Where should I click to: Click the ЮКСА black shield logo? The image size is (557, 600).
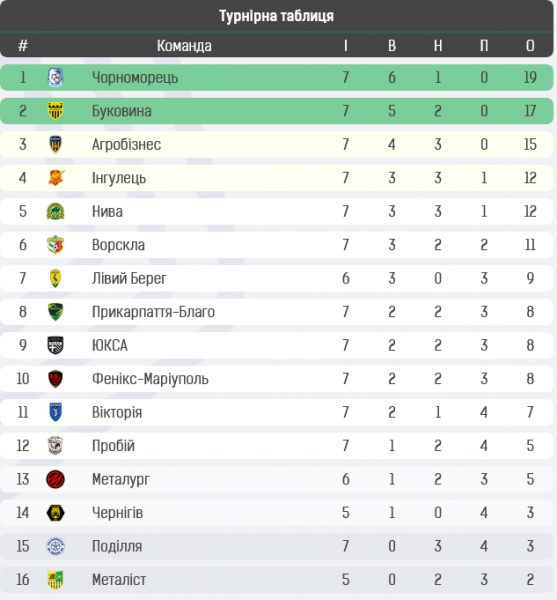[x=55, y=345]
